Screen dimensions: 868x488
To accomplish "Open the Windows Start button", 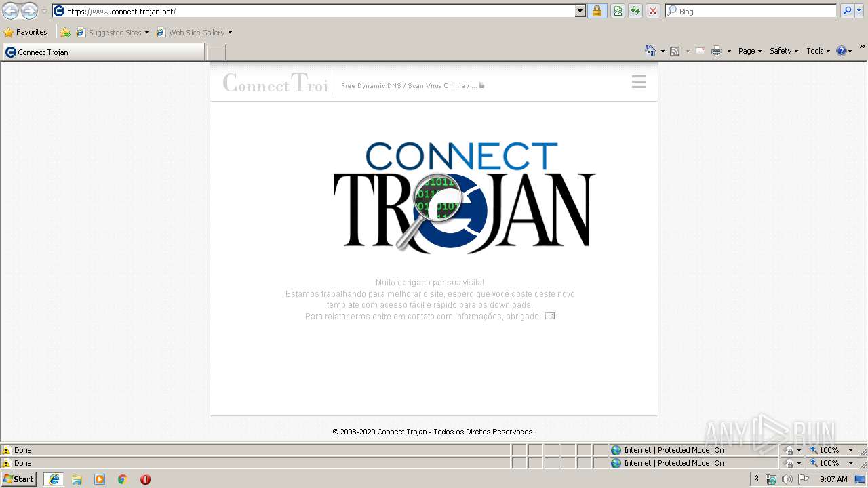I will tap(19, 479).
